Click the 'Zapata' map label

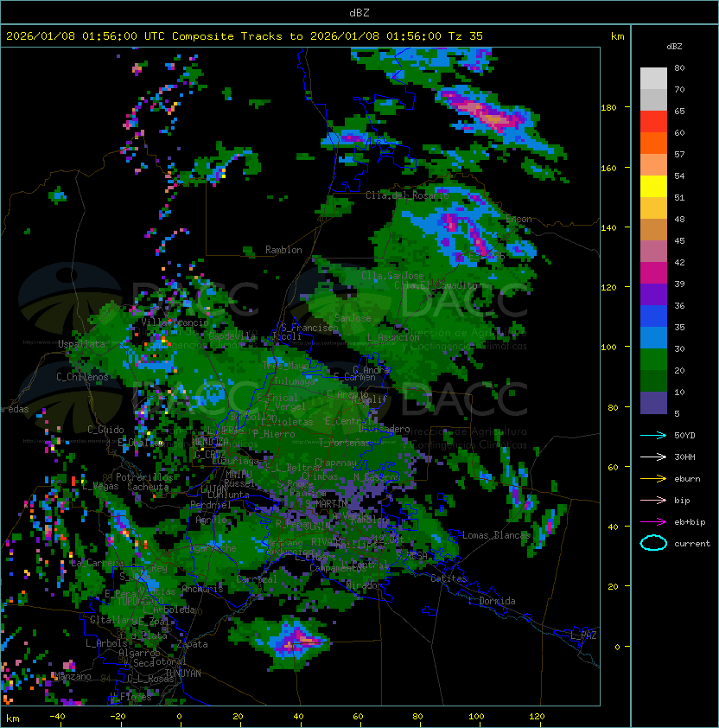(x=192, y=644)
